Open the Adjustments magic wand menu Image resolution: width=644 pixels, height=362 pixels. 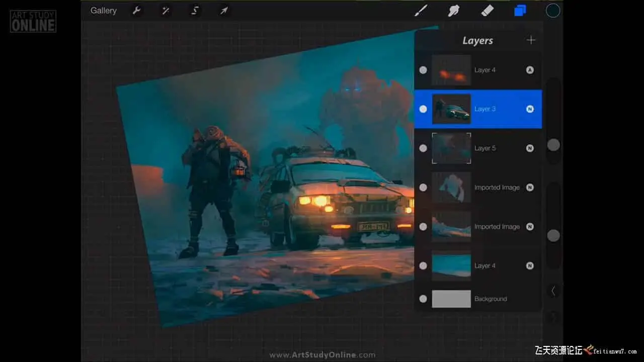click(166, 11)
